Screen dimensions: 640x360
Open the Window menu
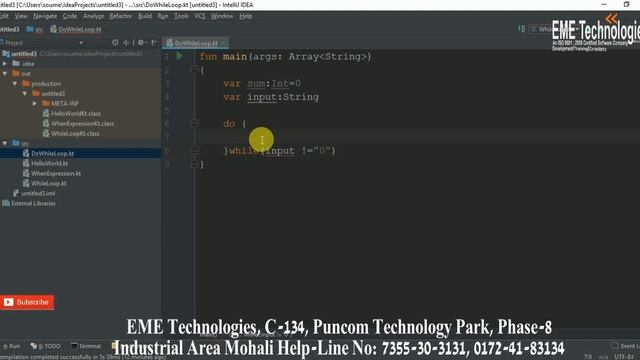[x=222, y=16]
